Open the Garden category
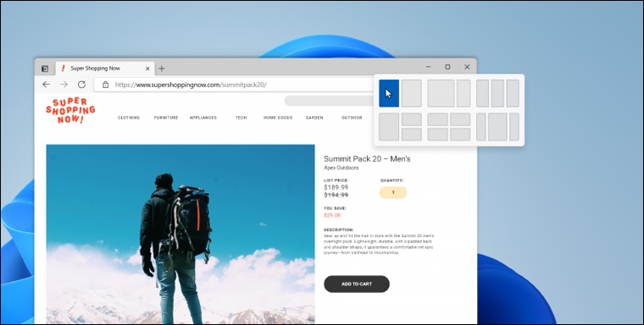Viewport: 644px width, 325px height. pos(314,118)
